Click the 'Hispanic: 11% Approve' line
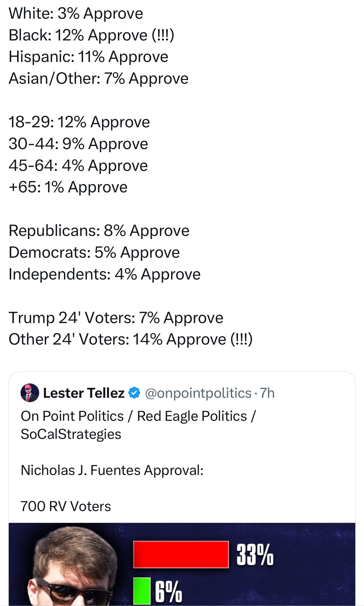This screenshot has width=364, height=606. pyautogui.click(x=88, y=57)
